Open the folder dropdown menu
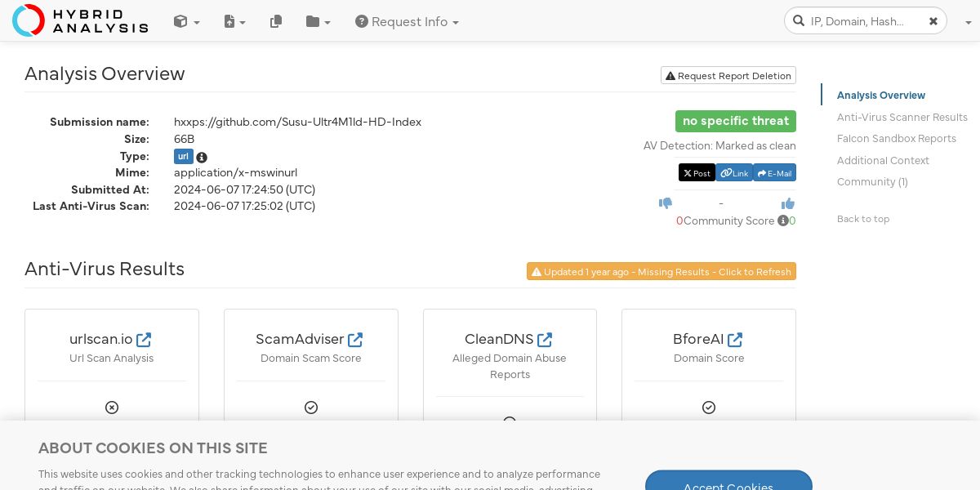Screen dimensions: 980x490 pos(318,22)
